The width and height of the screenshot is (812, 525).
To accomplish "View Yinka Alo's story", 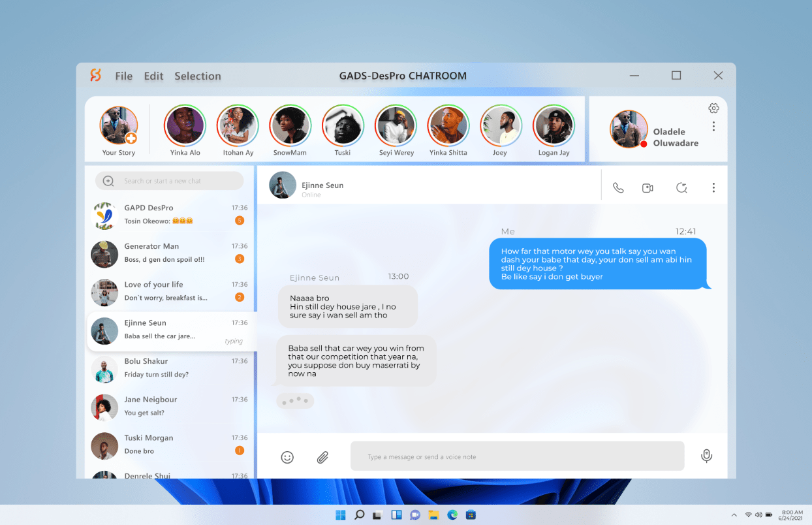I will click(x=185, y=126).
